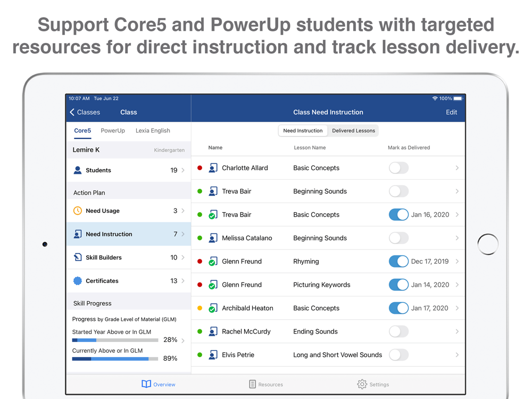
Task: Switch to the Core5 tab
Action: tap(82, 131)
